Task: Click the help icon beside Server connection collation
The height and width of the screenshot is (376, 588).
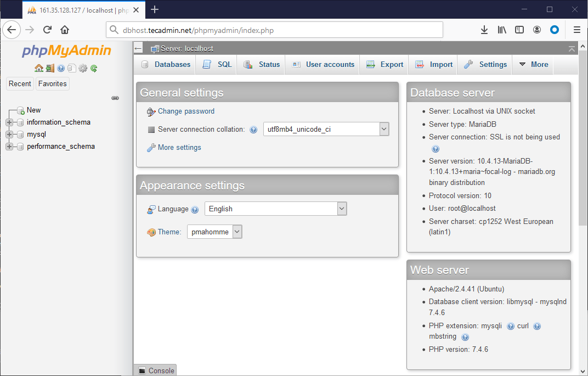Action: 253,130
